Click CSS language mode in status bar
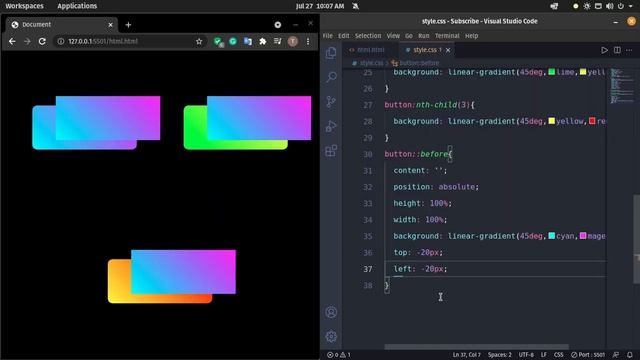This screenshot has height=360, width=640. point(558,355)
